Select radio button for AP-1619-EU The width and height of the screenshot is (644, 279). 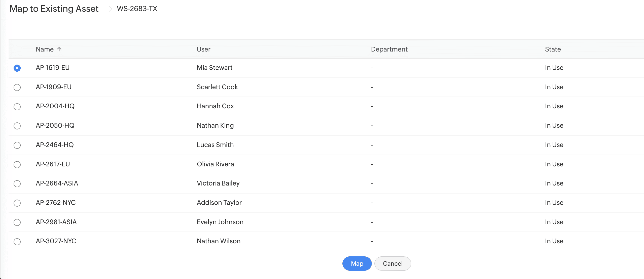click(x=17, y=68)
